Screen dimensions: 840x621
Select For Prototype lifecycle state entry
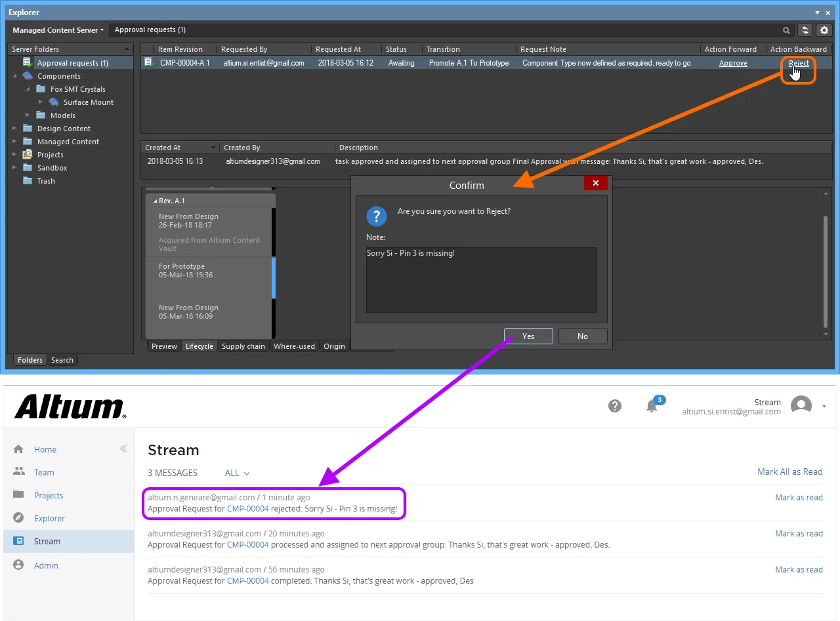pos(208,277)
